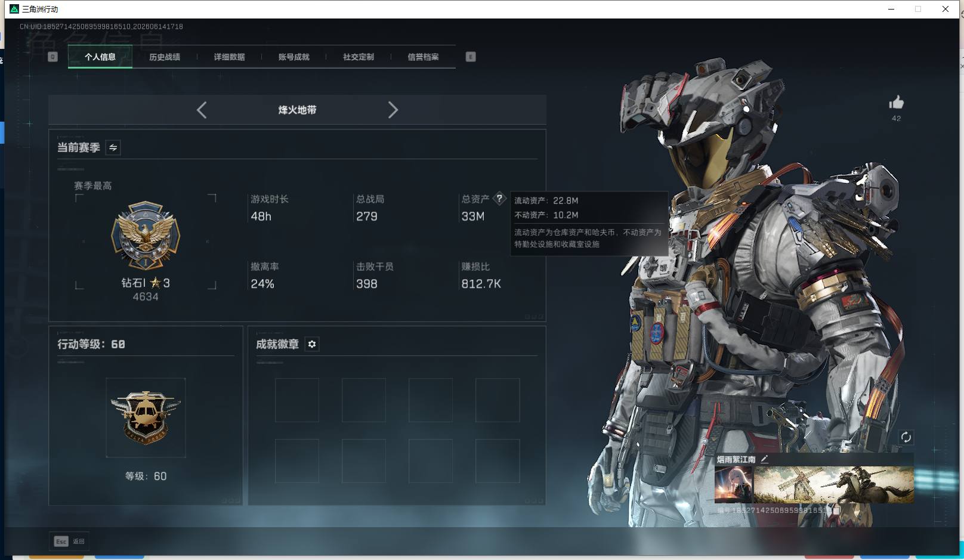Screen dimensions: 964x560
Task: View the 账号成就 tab
Action: point(293,57)
